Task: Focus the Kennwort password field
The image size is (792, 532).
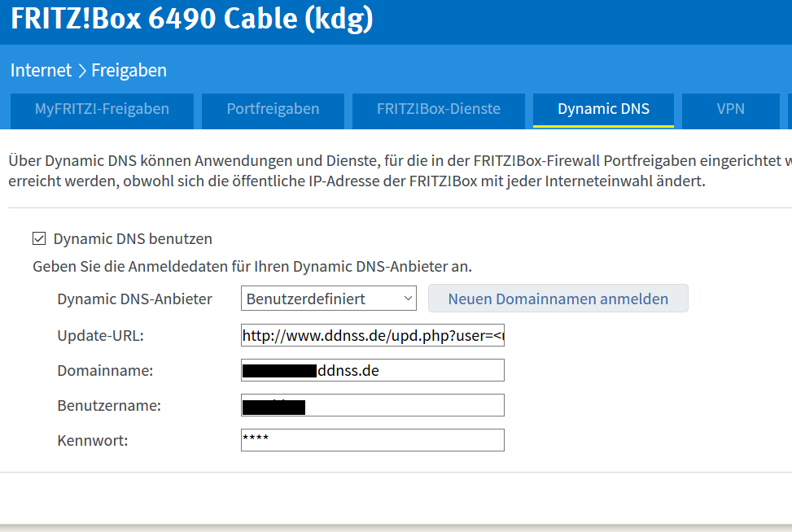Action: point(372,440)
